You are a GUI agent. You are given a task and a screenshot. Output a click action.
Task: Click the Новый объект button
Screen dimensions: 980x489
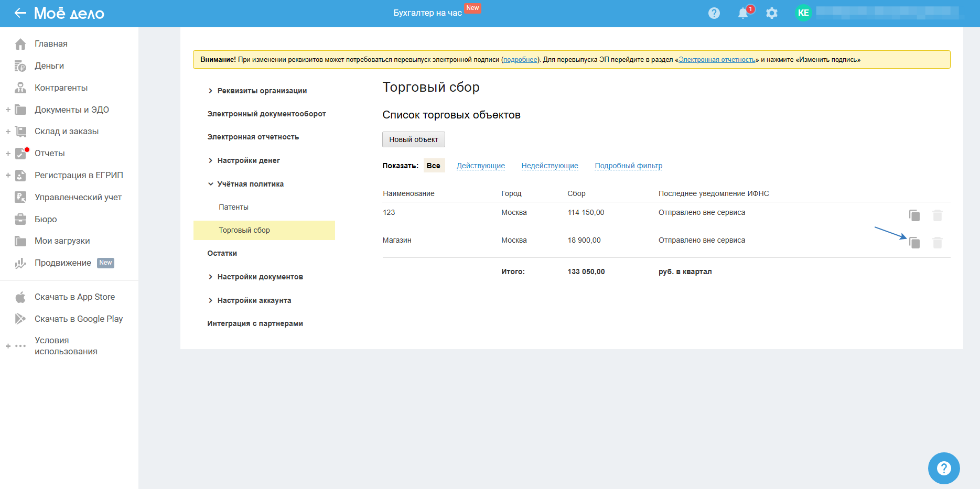pos(414,139)
